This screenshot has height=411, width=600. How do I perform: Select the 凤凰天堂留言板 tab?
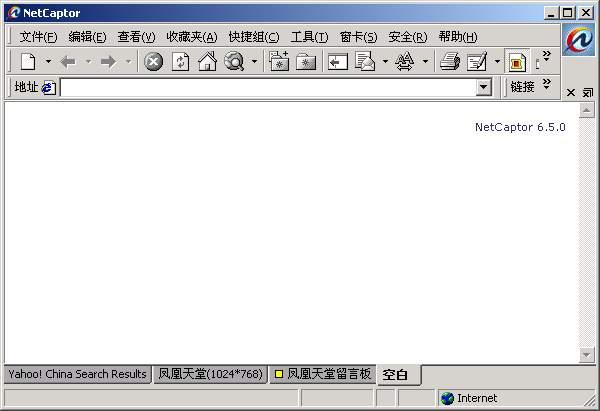pyautogui.click(x=323, y=374)
